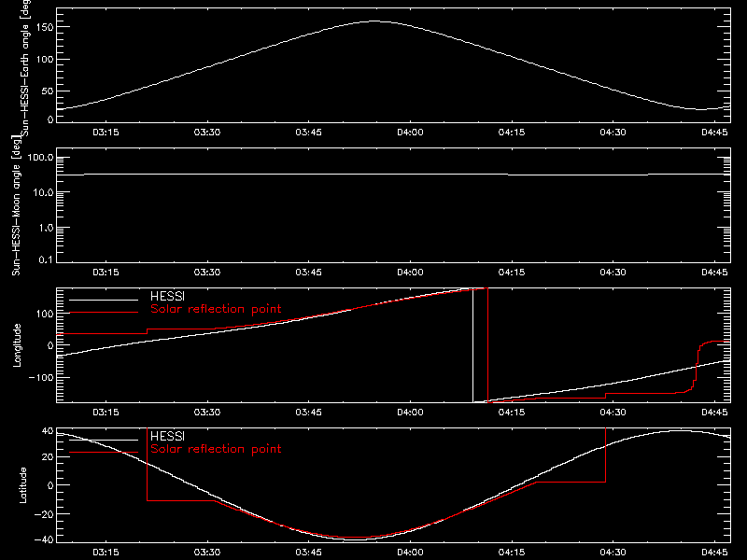Click the white vertical longitude wrap line
Viewport: 747px width, 560px height.
coord(472,345)
